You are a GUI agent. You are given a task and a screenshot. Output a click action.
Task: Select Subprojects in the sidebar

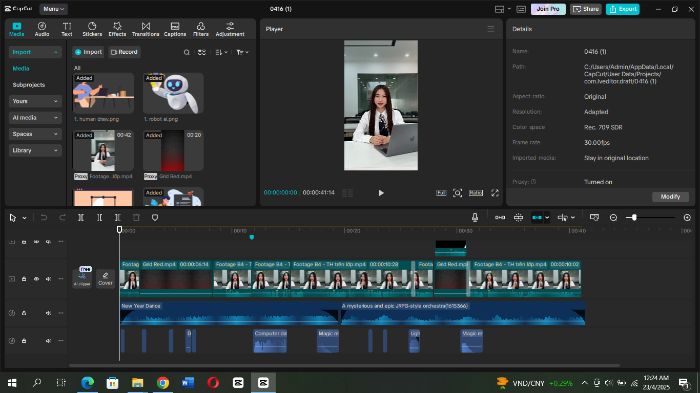point(29,85)
